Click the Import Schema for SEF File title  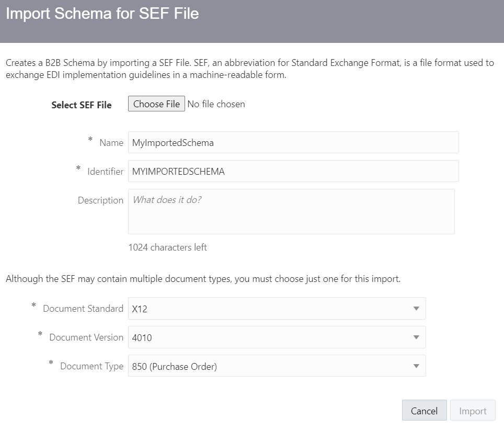click(102, 14)
